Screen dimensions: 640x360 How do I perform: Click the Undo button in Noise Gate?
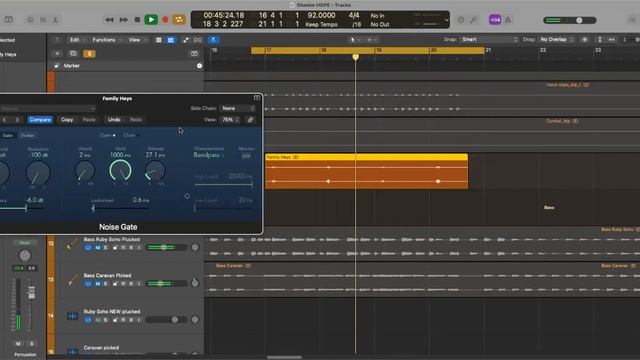tap(114, 120)
